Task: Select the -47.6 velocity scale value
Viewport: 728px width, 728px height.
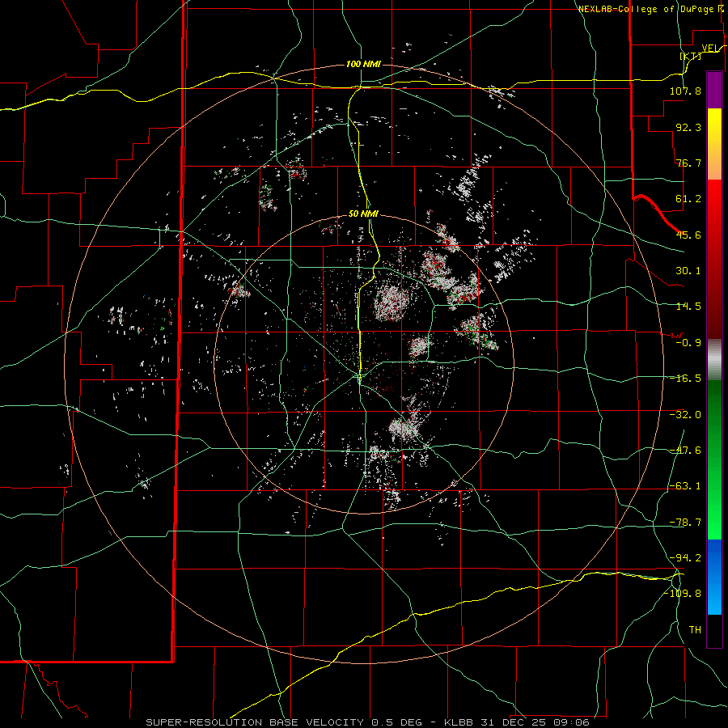Action: tap(685, 451)
